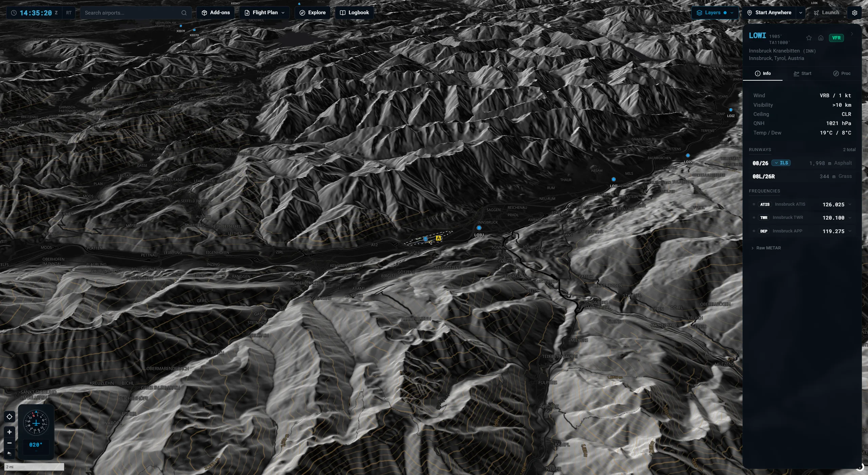Zoom out with the minus button
This screenshot has width=868, height=475.
click(9, 443)
